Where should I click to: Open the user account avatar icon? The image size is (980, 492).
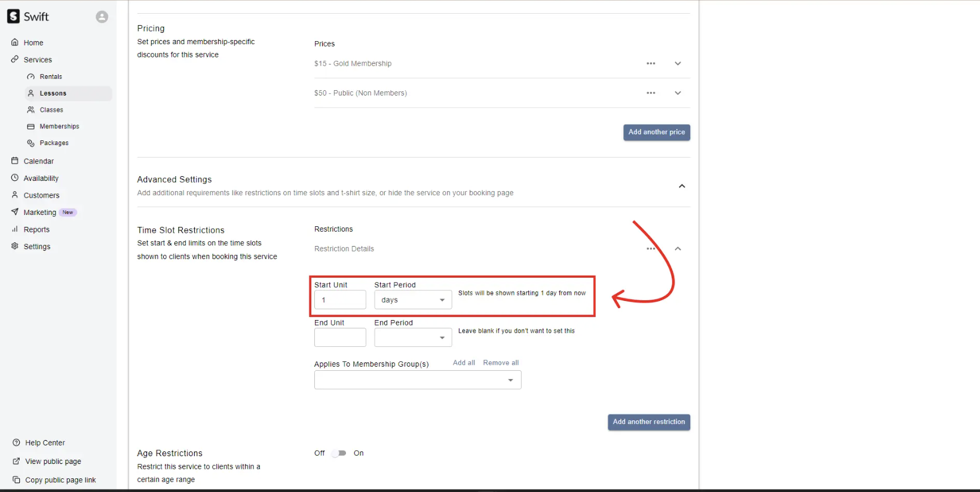tap(102, 17)
